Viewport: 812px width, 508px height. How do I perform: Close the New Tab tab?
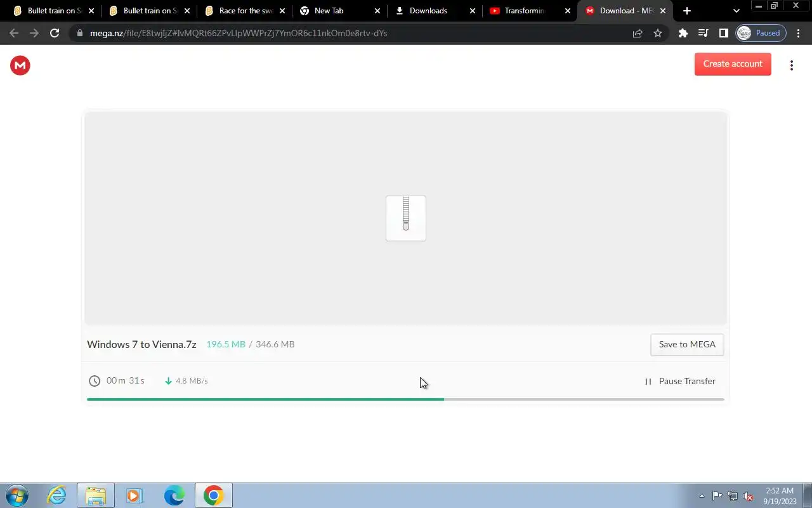pos(377,11)
